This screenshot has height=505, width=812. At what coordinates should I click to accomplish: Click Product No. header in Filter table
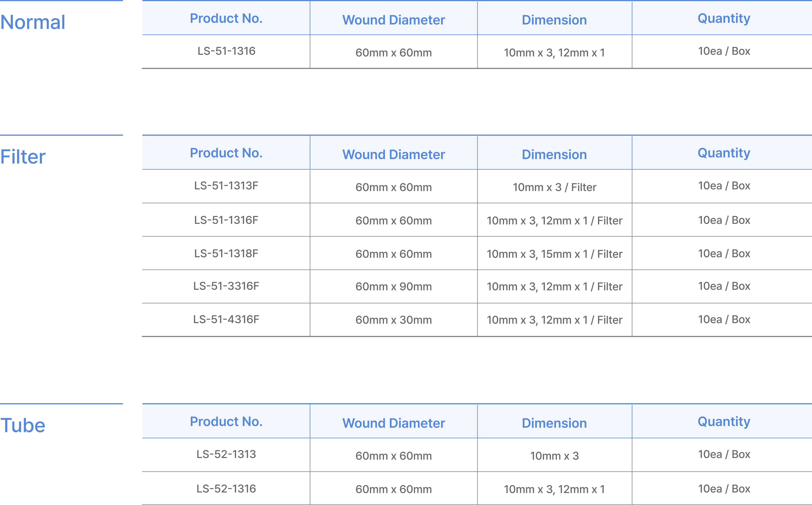pos(226,153)
